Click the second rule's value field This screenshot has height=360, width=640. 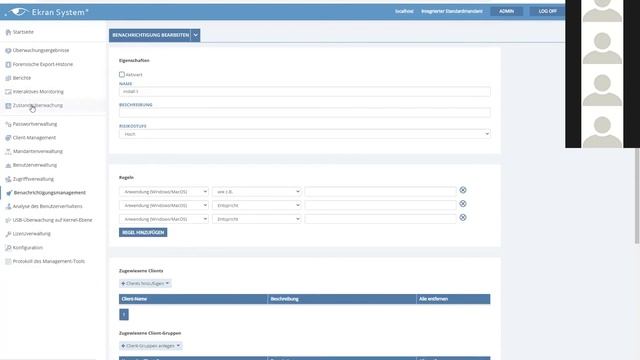380,205
